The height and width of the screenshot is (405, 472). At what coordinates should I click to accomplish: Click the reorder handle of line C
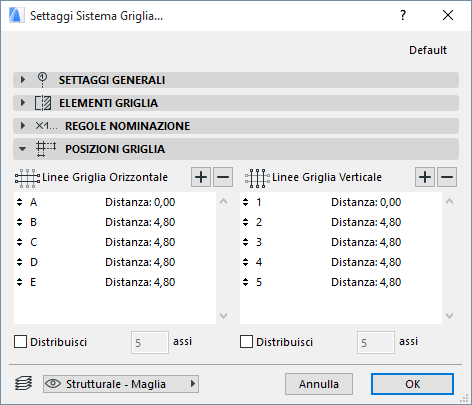coord(20,242)
